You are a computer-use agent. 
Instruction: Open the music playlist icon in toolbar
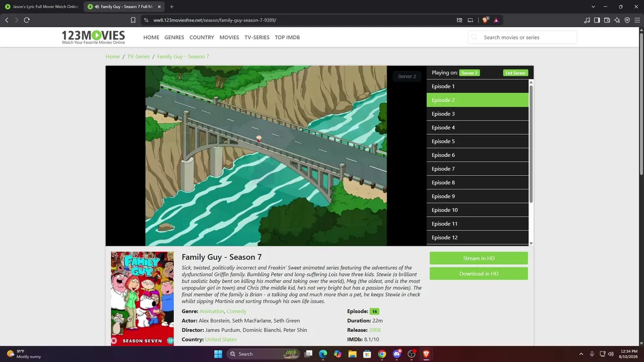pyautogui.click(x=587, y=20)
